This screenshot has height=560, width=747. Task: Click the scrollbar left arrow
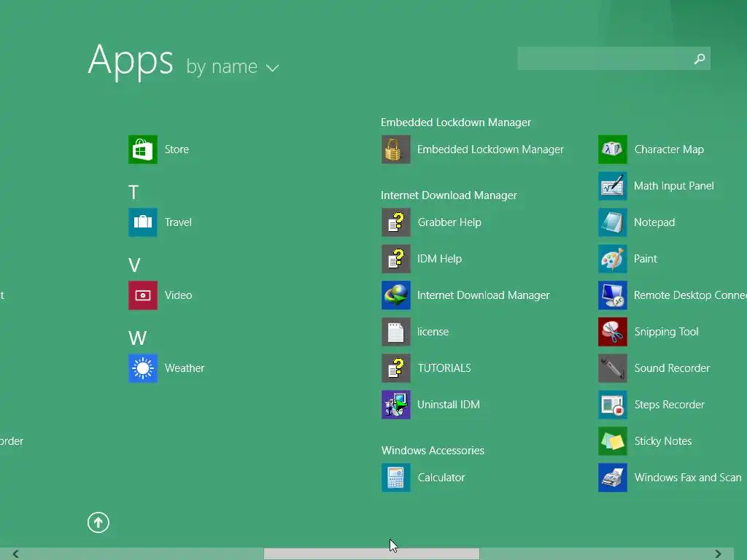16,554
